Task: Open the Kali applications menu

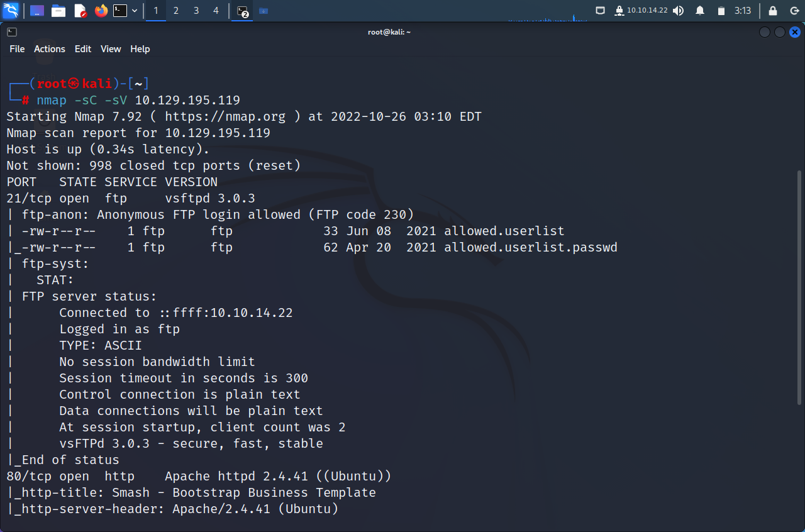Action: [x=11, y=11]
